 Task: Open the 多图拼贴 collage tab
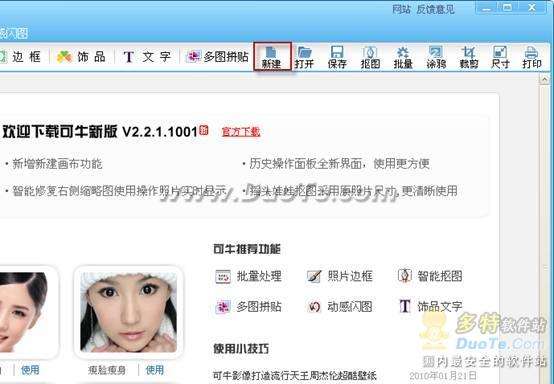218,57
